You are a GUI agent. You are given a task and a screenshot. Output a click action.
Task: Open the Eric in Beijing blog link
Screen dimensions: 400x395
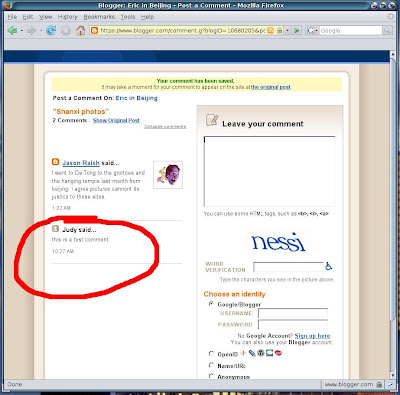(x=137, y=98)
